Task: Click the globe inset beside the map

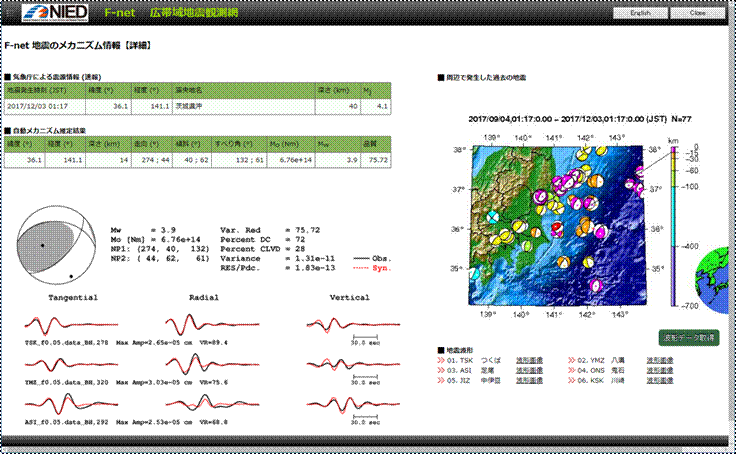Action: (x=713, y=280)
